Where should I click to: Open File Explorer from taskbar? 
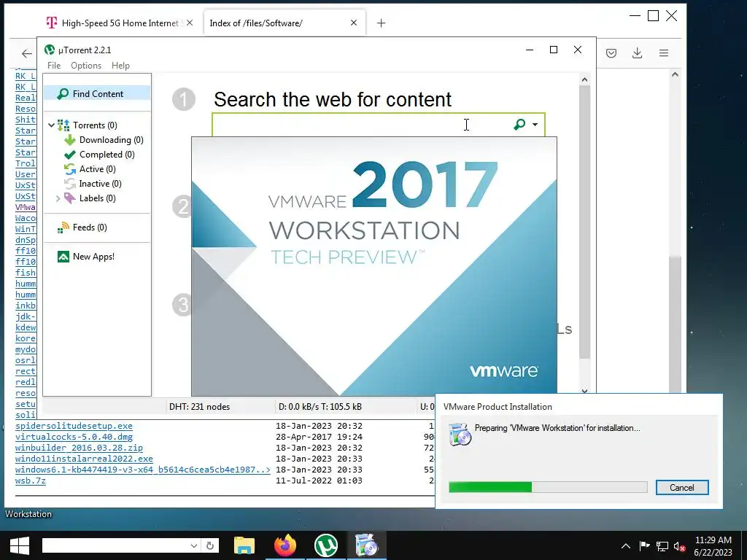click(x=244, y=545)
